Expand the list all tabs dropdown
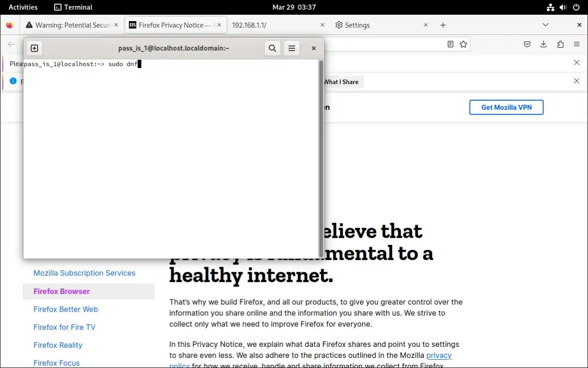This screenshot has height=368, width=588. coord(545,25)
